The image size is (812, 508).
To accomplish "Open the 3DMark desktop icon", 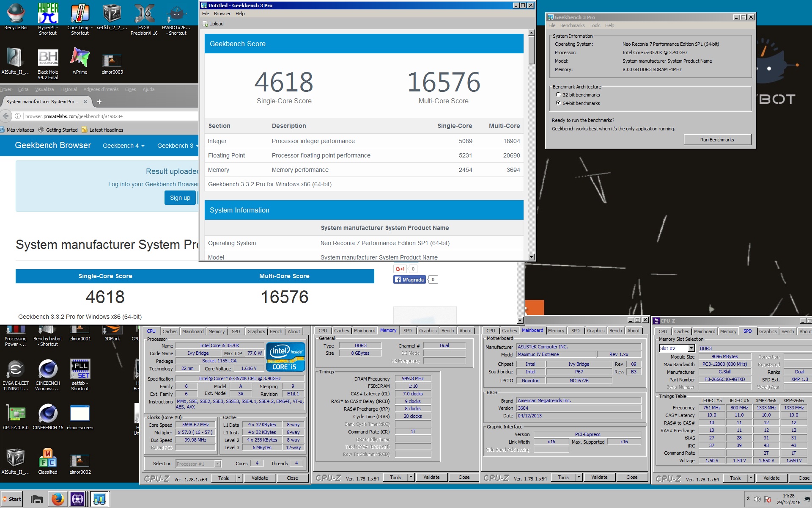I will click(112, 333).
